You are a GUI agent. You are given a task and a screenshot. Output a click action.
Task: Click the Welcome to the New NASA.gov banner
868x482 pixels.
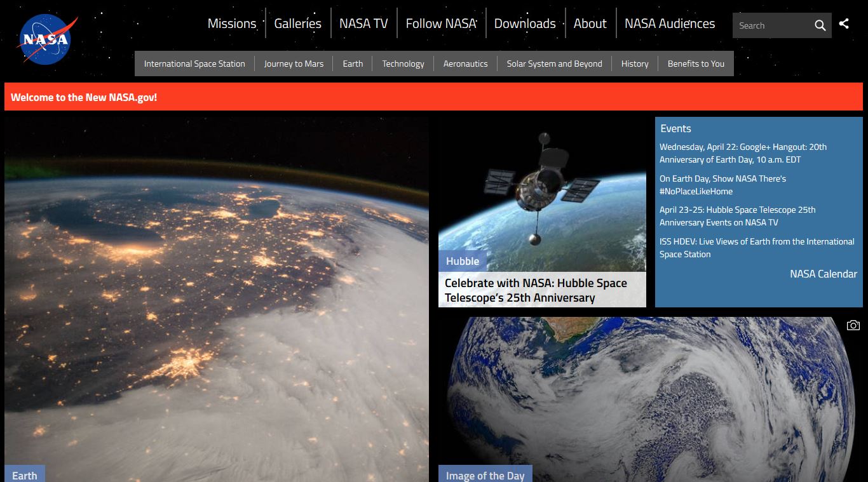coord(433,97)
